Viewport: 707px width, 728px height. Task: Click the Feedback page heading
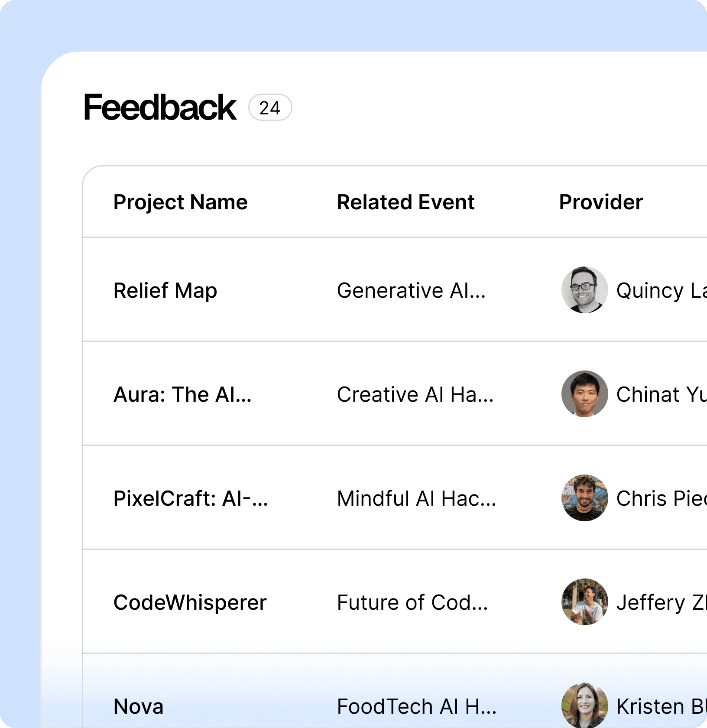point(160,107)
